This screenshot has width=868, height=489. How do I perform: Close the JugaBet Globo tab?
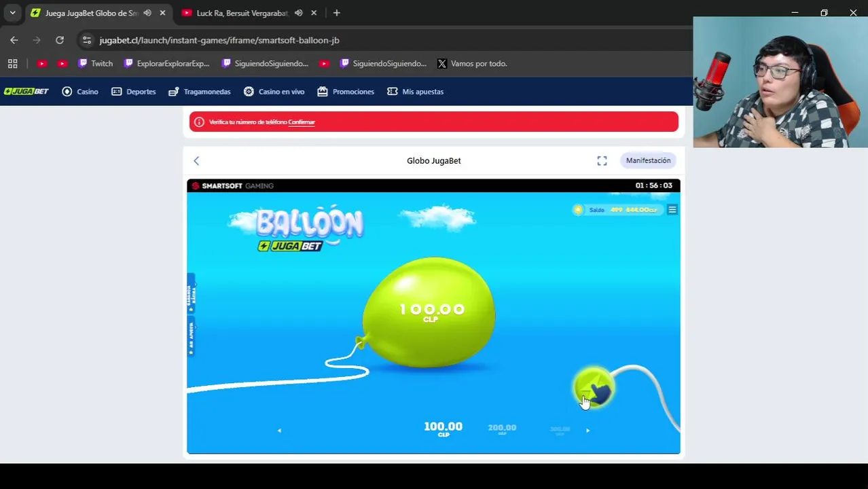pos(162,13)
